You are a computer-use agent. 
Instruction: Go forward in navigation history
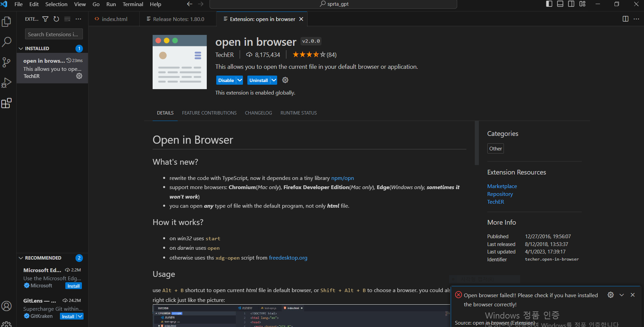(x=201, y=4)
